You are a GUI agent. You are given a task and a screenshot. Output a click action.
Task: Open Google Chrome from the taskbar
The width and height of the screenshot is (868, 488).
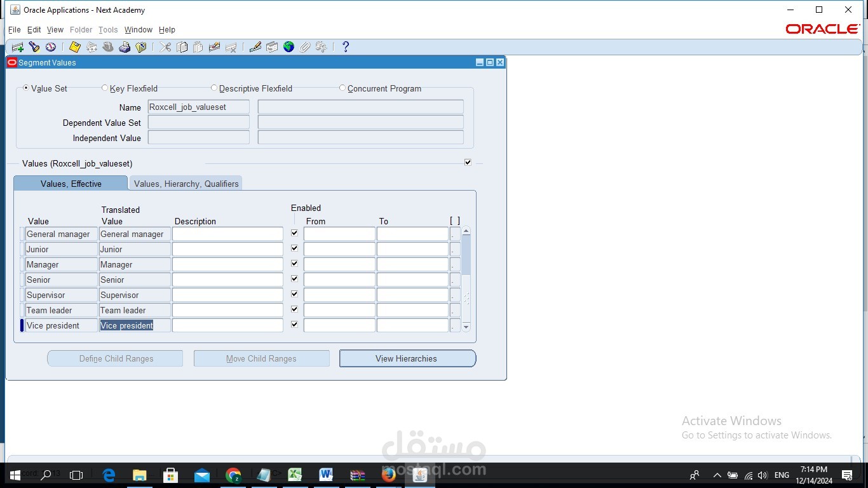tap(233, 475)
